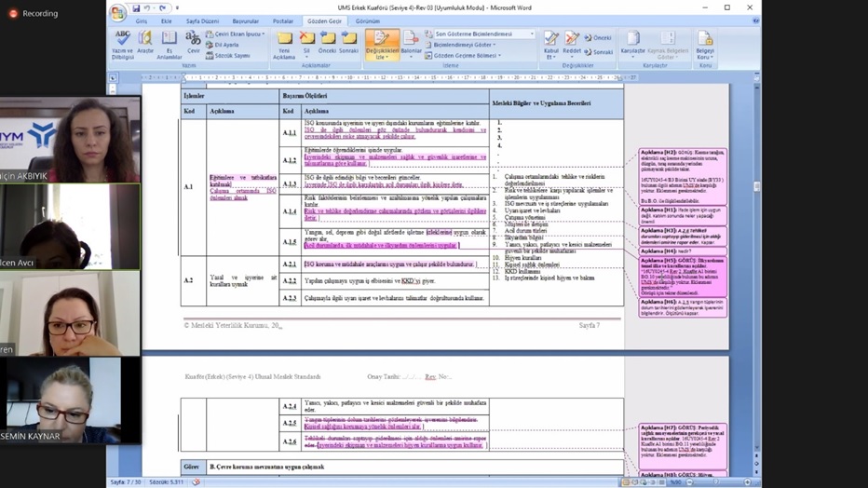Open Eş Anlamlılar thesaurus

point(169,45)
